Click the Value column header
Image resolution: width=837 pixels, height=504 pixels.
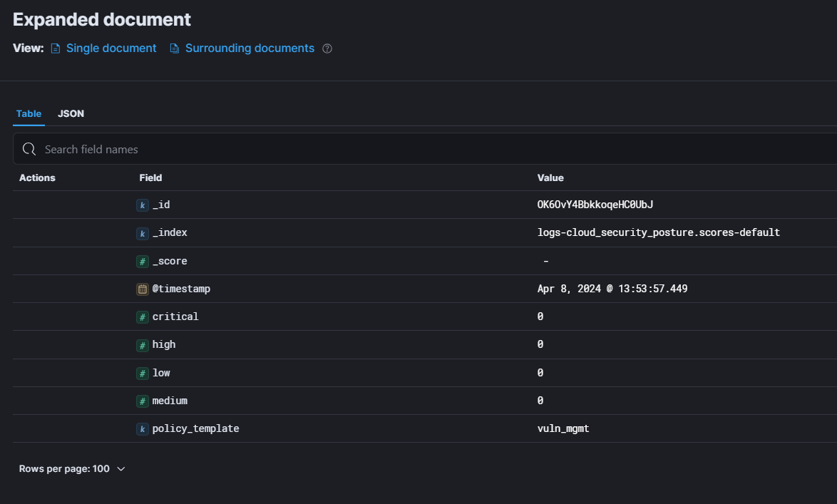pos(550,178)
